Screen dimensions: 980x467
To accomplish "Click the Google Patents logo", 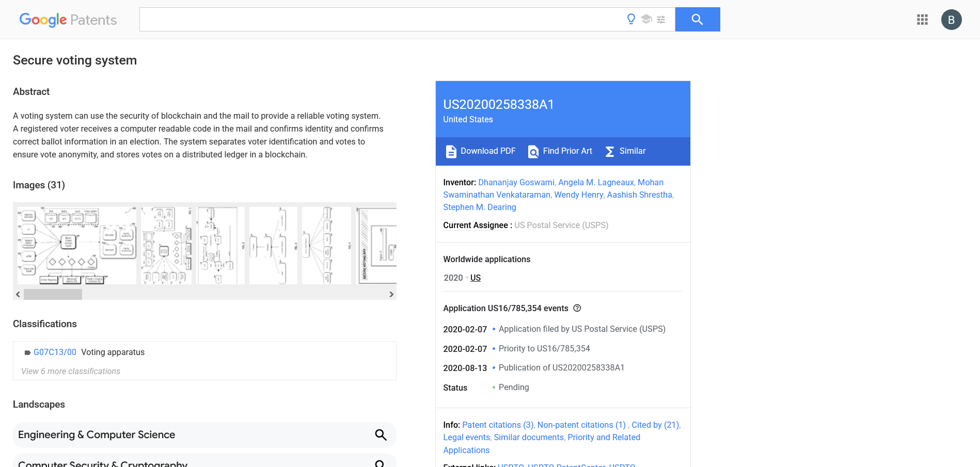I will point(68,20).
